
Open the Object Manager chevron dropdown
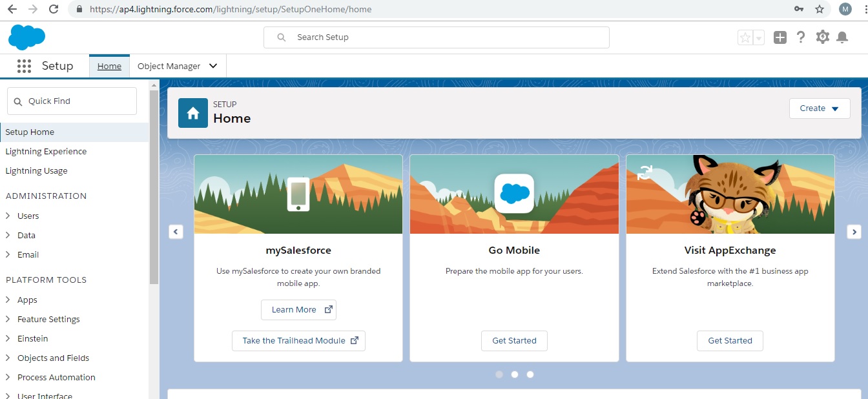[213, 65]
